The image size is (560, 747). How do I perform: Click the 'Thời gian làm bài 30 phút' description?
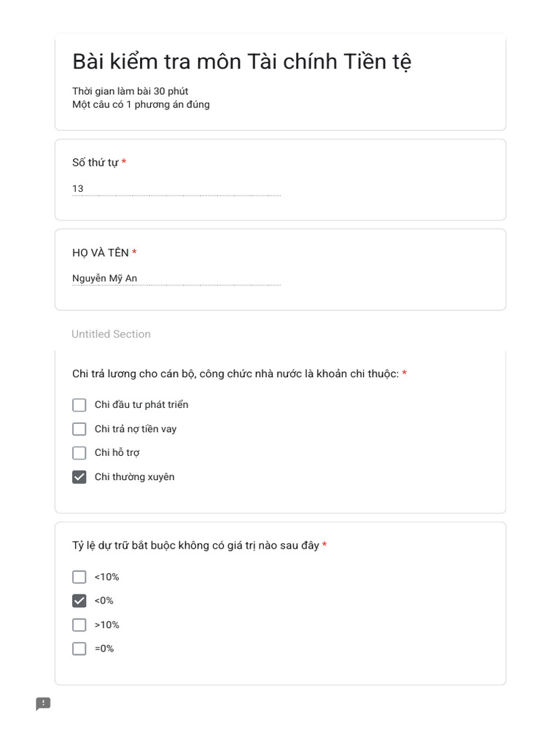[x=130, y=91]
